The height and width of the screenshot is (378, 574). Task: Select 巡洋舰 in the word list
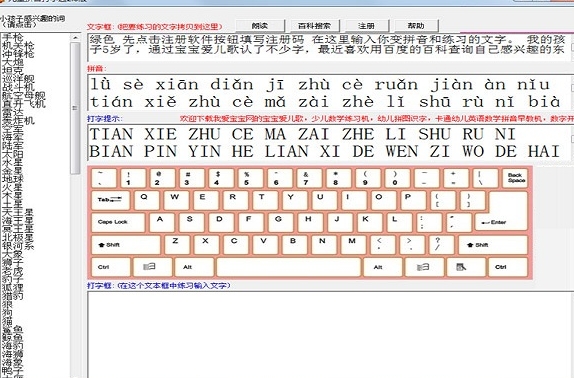pyautogui.click(x=18, y=79)
